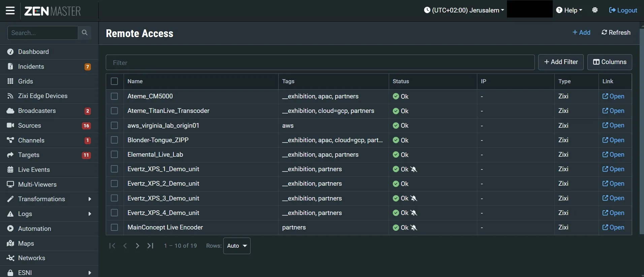
Task: Open the Columns chooser
Action: coord(610,62)
